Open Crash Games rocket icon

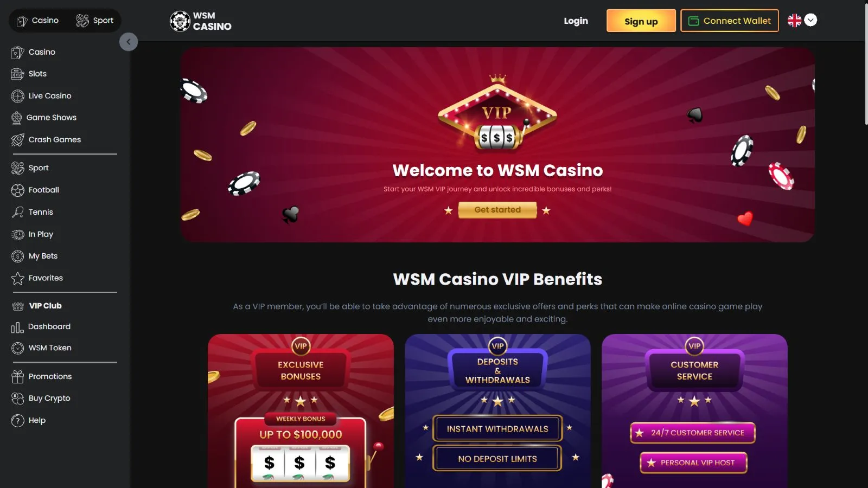(17, 140)
